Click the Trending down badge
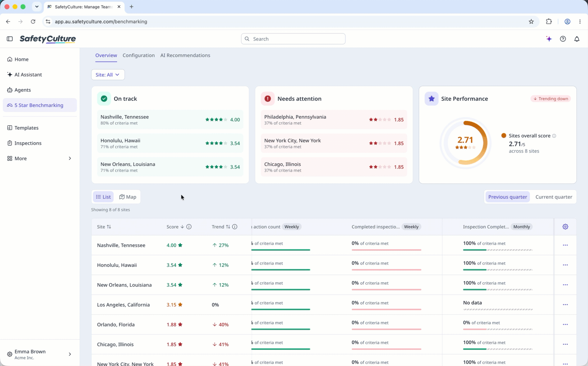This screenshot has height=366, width=588. 550,99
